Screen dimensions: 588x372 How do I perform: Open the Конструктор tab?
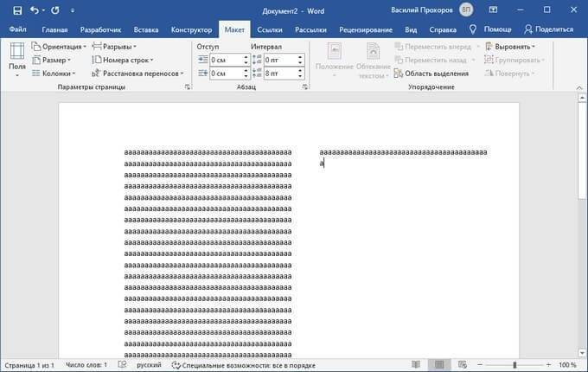(191, 29)
